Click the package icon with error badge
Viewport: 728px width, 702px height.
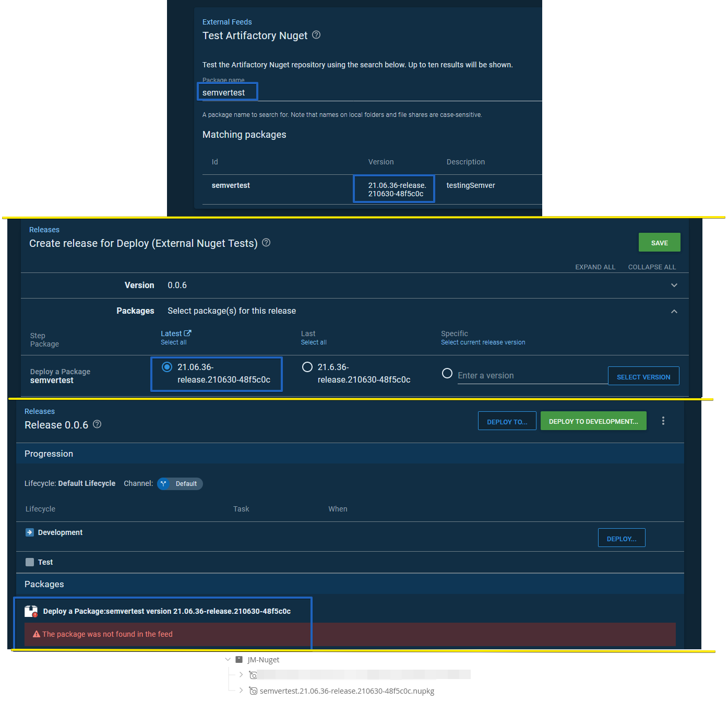tap(31, 611)
